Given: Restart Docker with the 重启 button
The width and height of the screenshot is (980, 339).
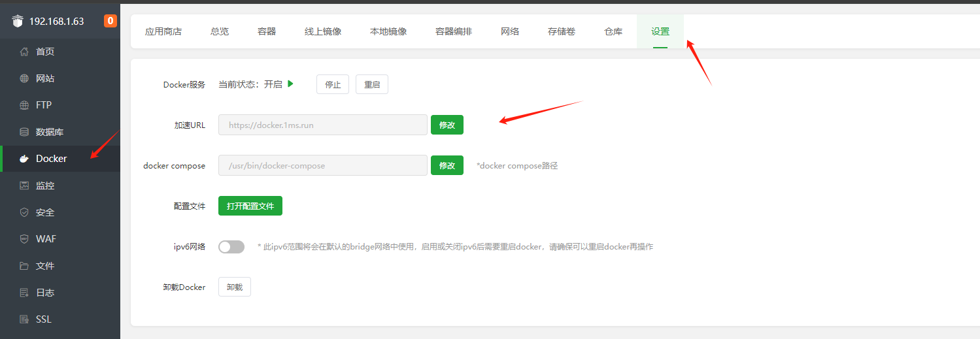Looking at the screenshot, I should pyautogui.click(x=372, y=85).
